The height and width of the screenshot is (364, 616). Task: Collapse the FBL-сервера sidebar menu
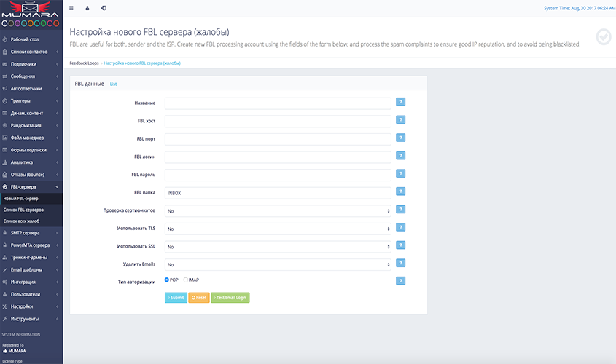coord(31,187)
